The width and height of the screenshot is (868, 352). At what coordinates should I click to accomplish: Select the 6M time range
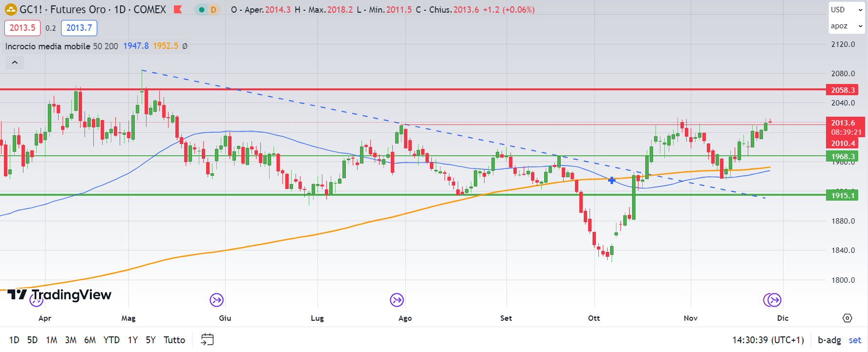coord(90,340)
